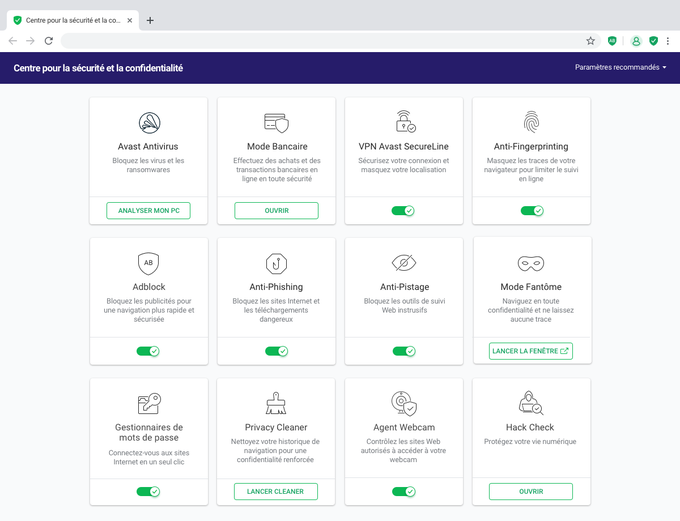Image resolution: width=680 pixels, height=521 pixels.
Task: Click the Mode Fantôme mask icon
Action: tap(531, 263)
